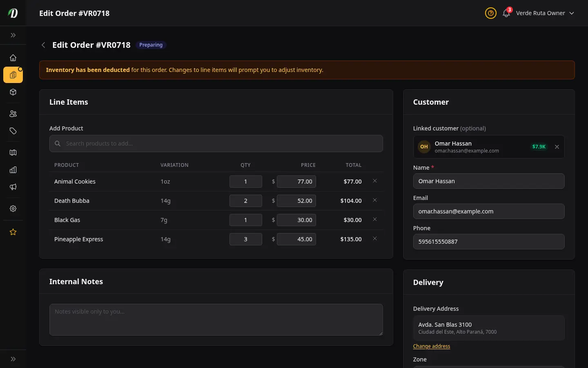Open the analytics bar chart icon
Viewport: 588px width, 368px height.
click(x=13, y=170)
